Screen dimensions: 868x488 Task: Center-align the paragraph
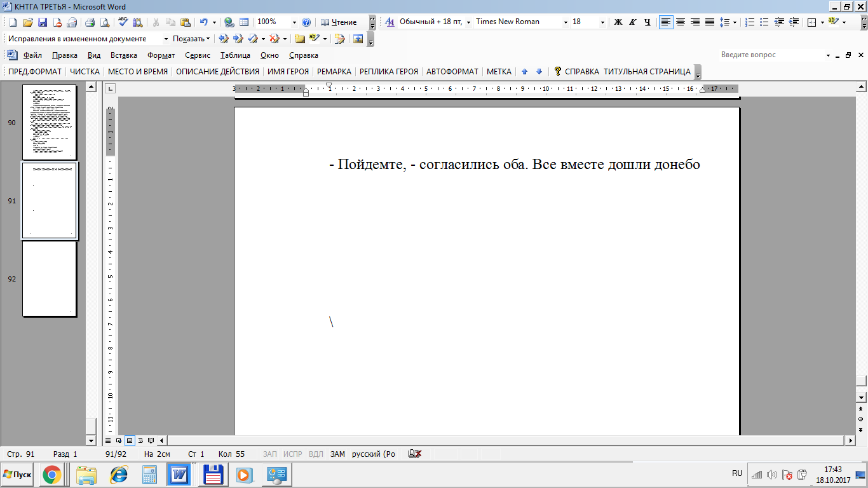[681, 22]
